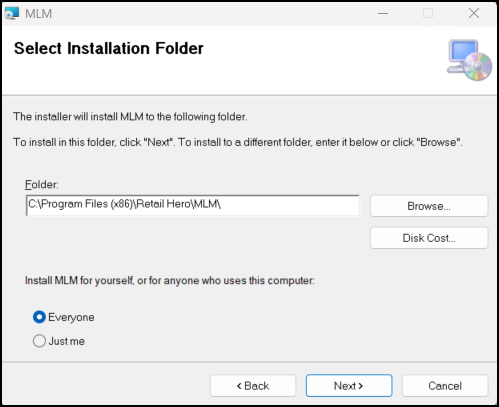
Task: Go to the previous step with Back
Action: (253, 386)
